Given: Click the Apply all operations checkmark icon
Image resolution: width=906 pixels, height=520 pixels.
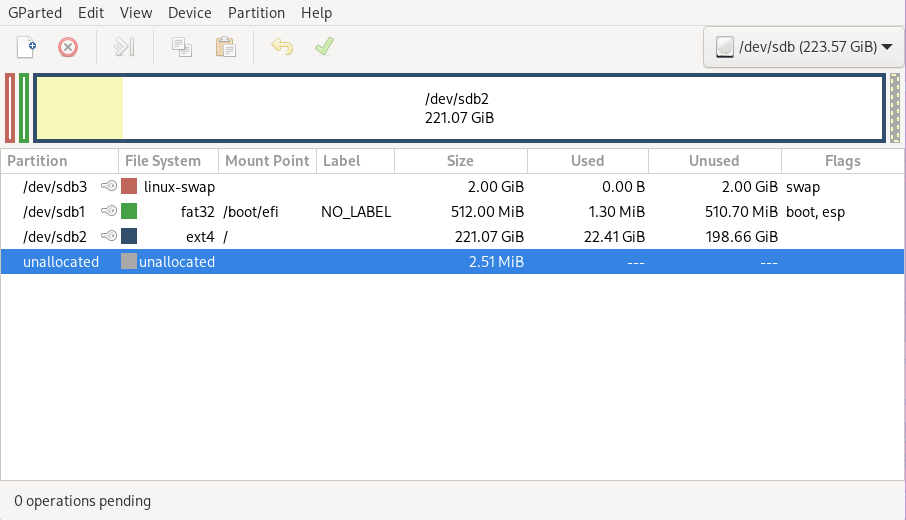Looking at the screenshot, I should pos(324,47).
